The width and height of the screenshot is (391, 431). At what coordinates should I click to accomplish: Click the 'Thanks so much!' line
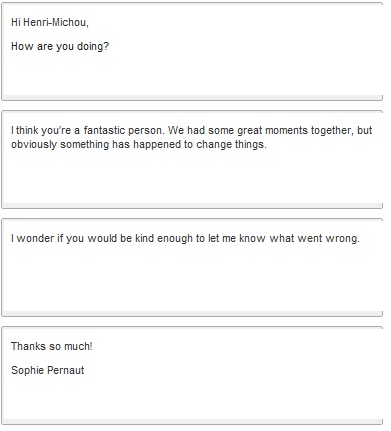(52, 346)
